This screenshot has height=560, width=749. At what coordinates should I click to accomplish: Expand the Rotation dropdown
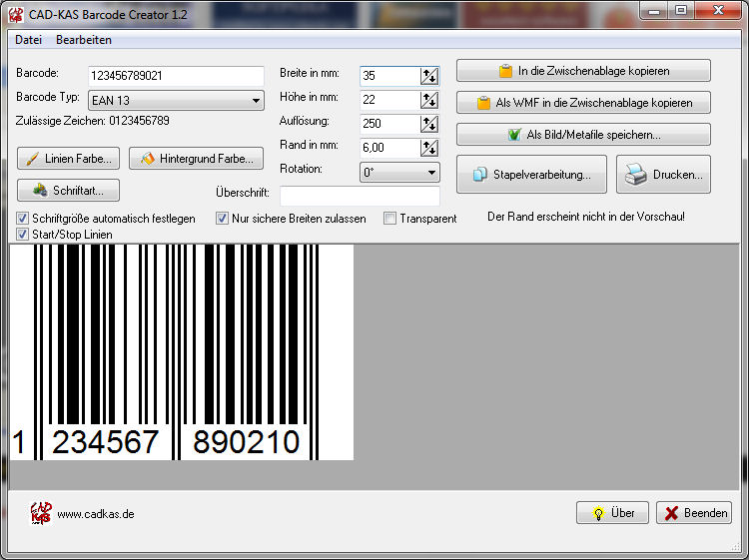pyautogui.click(x=431, y=173)
